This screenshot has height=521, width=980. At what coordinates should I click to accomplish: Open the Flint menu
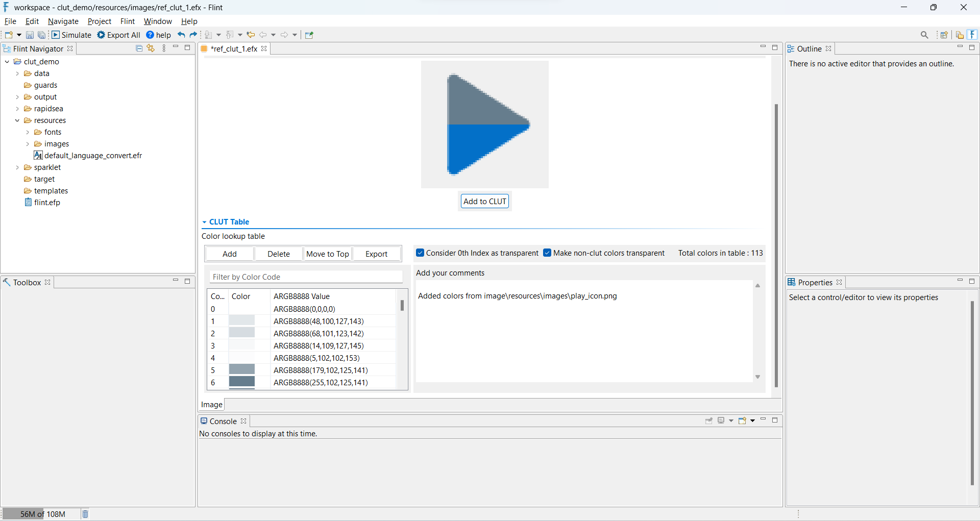(127, 21)
